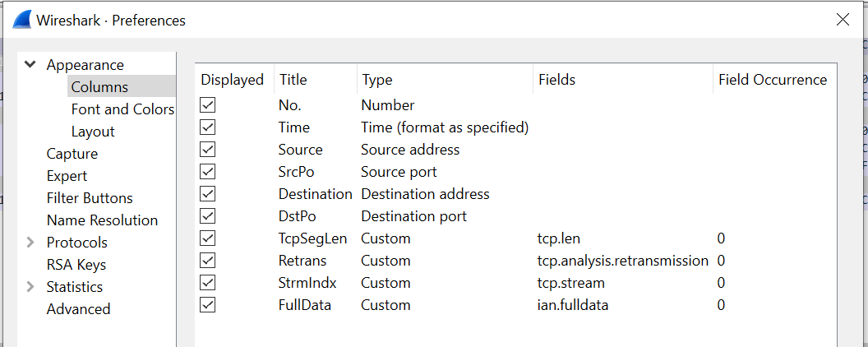Viewport: 868px width, 347px height.
Task: Toggle the Displayed checkbox for Time column
Action: pos(208,127)
